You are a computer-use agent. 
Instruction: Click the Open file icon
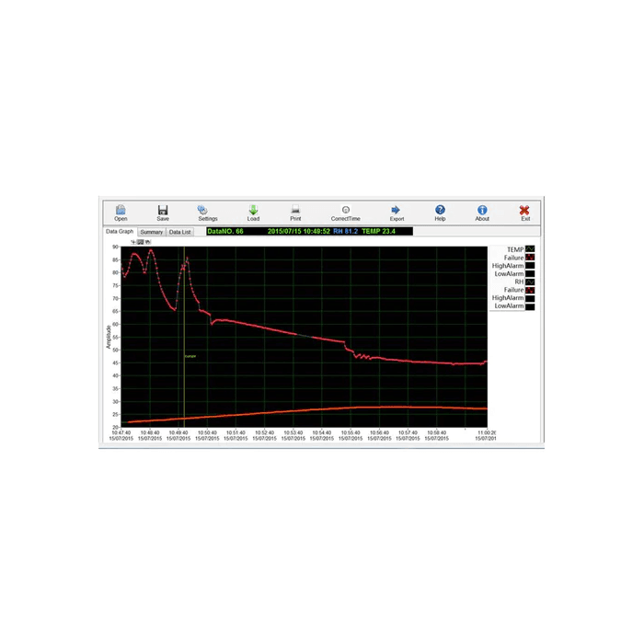pos(121,211)
